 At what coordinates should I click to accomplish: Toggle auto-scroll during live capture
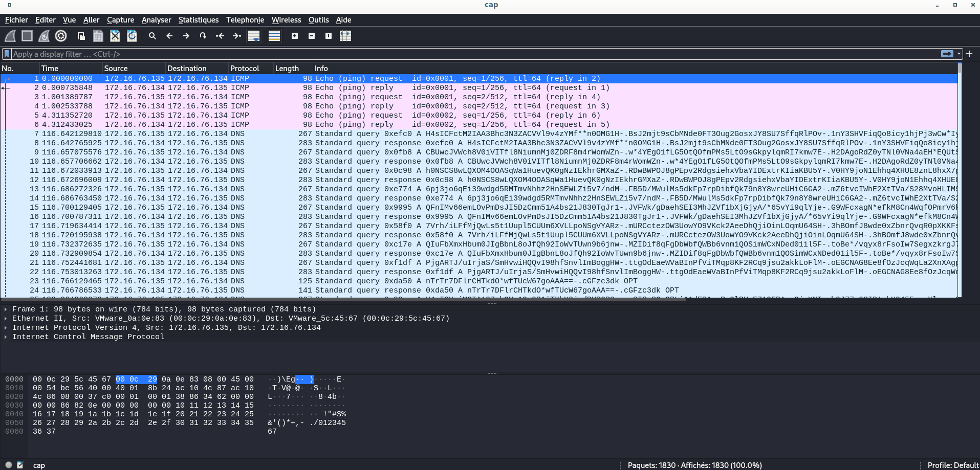(254, 36)
